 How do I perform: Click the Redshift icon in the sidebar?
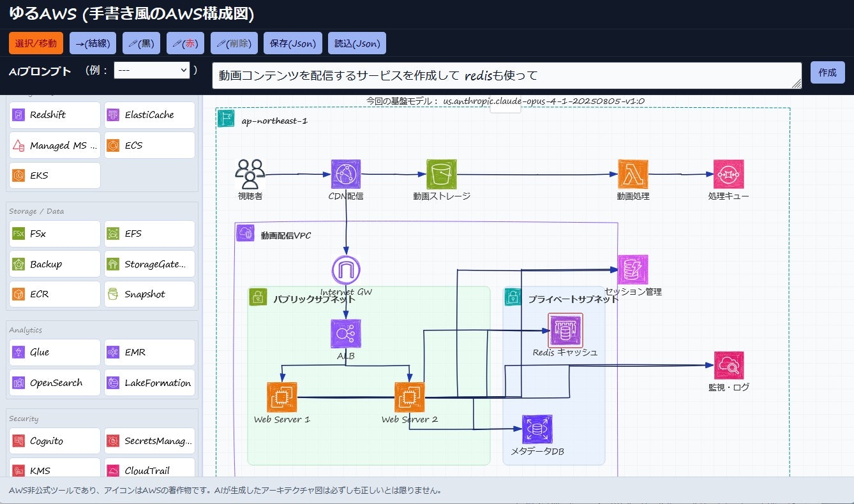(54, 115)
